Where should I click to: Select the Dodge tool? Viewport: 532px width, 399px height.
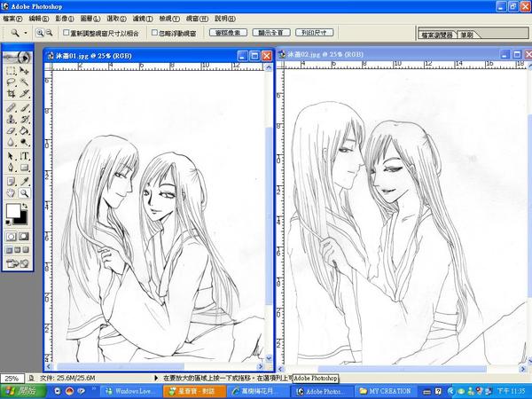click(x=24, y=142)
